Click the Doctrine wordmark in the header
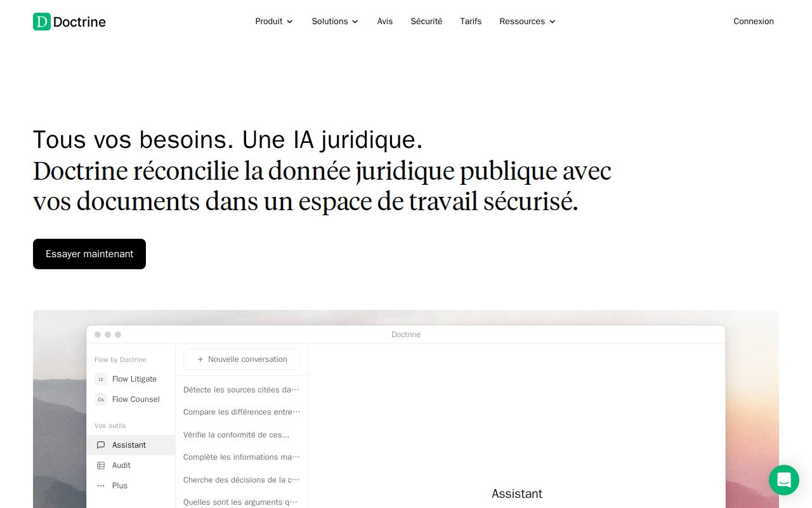This screenshot has width=812, height=508. [x=79, y=22]
